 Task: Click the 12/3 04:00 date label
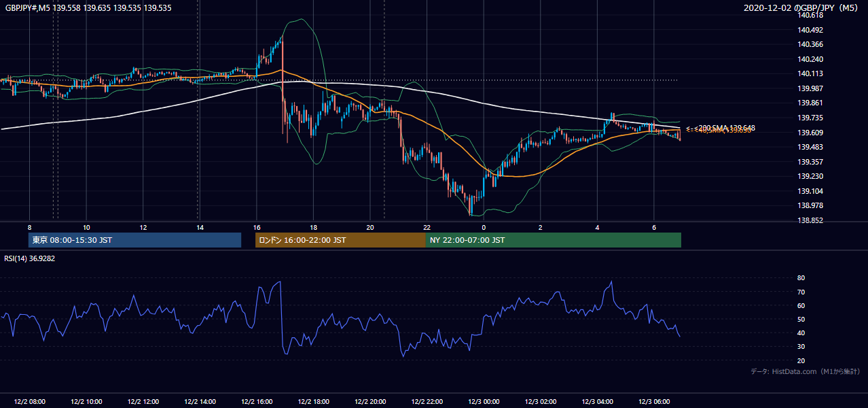[597, 402]
